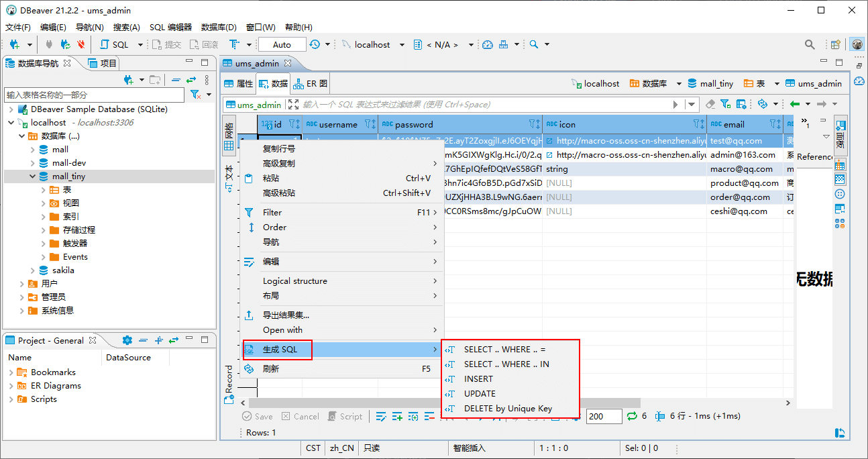Click the transaction mode T icon

[234, 44]
